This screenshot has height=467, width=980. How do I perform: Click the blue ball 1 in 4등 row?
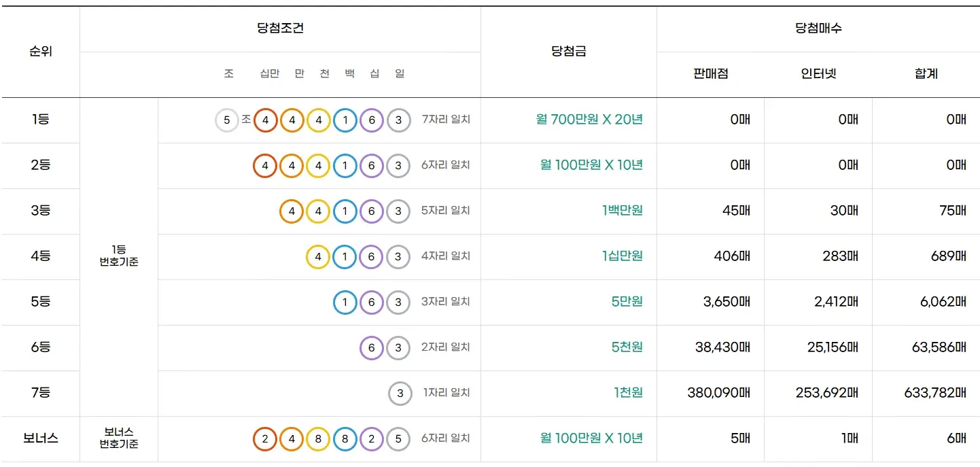click(345, 257)
